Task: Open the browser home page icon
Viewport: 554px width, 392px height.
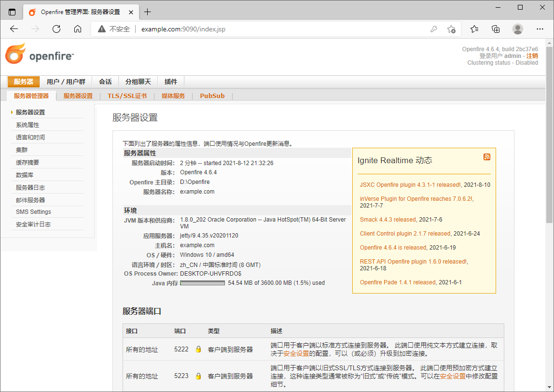Action: 78,29
